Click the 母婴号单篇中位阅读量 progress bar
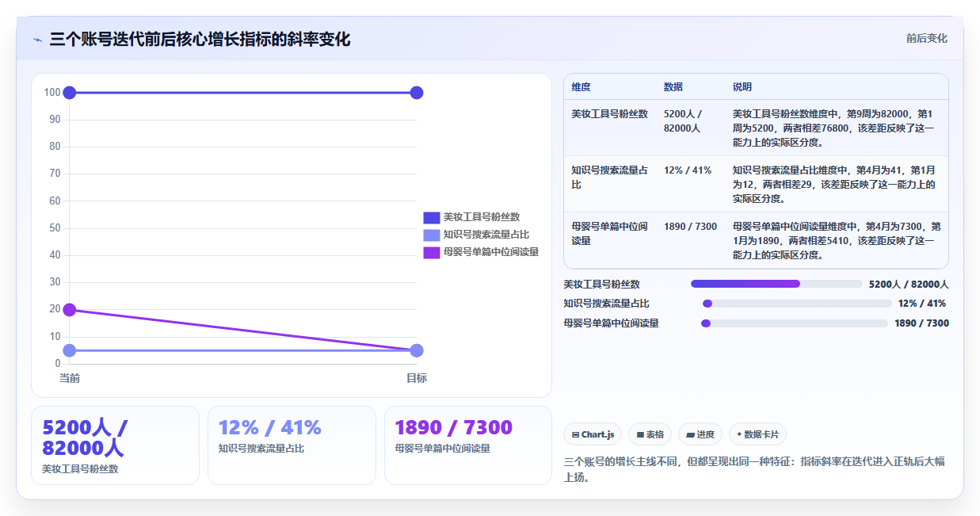Image resolution: width=980 pixels, height=516 pixels. click(x=795, y=323)
